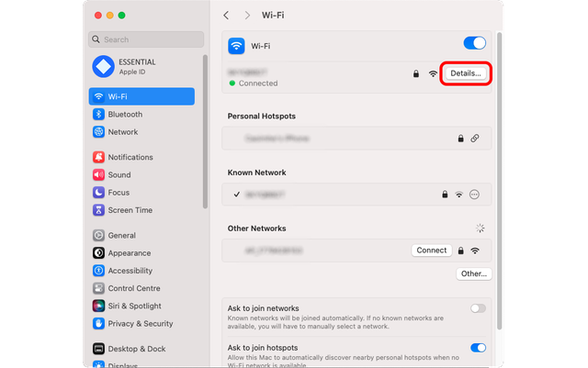The width and height of the screenshot is (588, 368).
Task: Click the Search field
Action: 146,39
